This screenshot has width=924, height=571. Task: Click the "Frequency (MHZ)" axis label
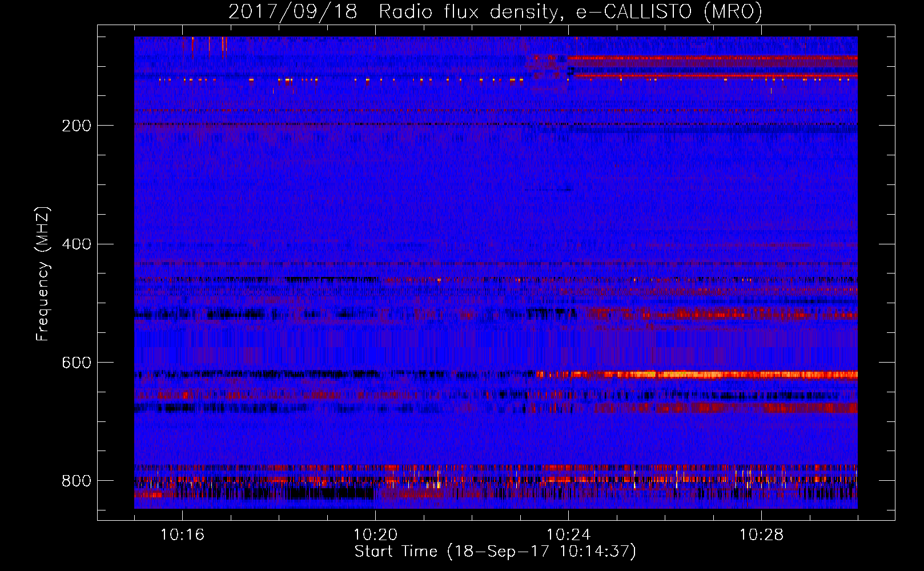point(42,274)
